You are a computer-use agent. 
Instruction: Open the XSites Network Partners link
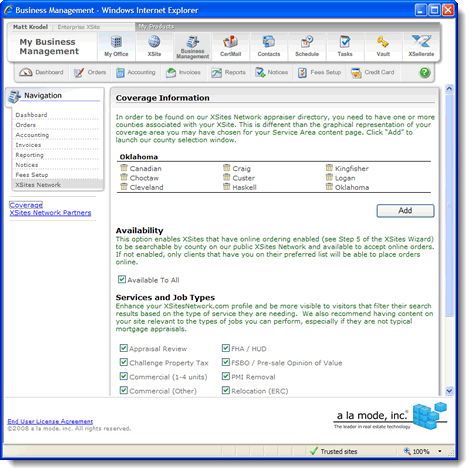point(50,213)
